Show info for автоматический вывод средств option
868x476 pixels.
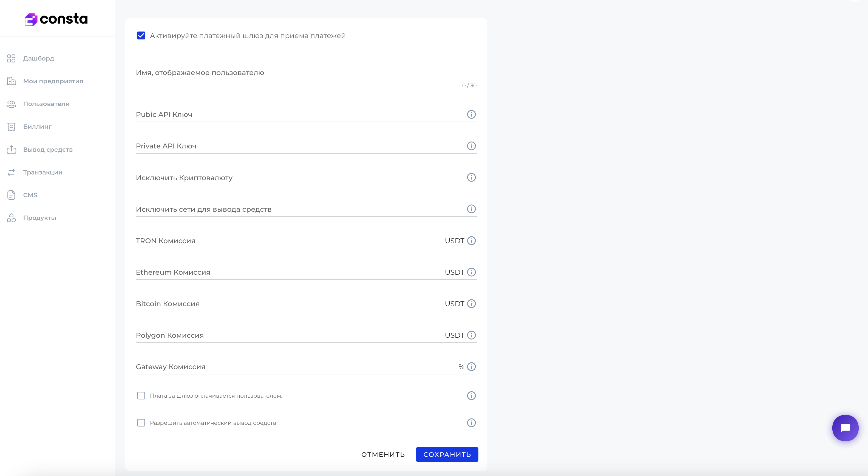[x=471, y=423]
